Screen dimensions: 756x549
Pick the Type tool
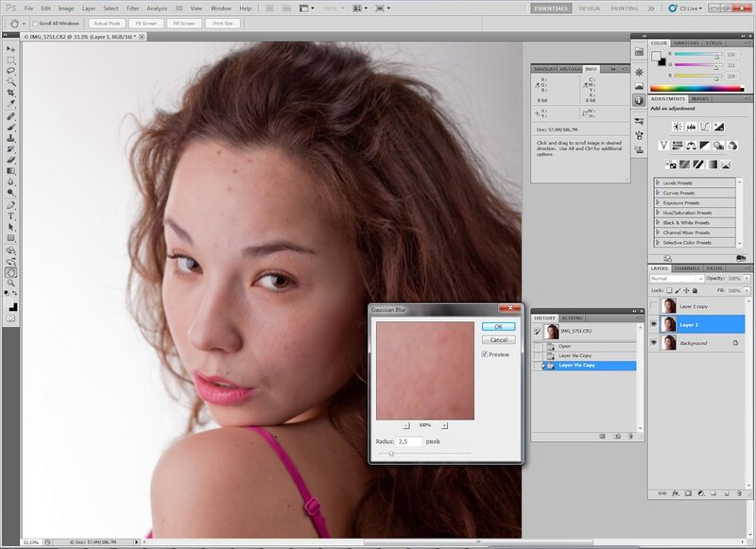click(11, 215)
